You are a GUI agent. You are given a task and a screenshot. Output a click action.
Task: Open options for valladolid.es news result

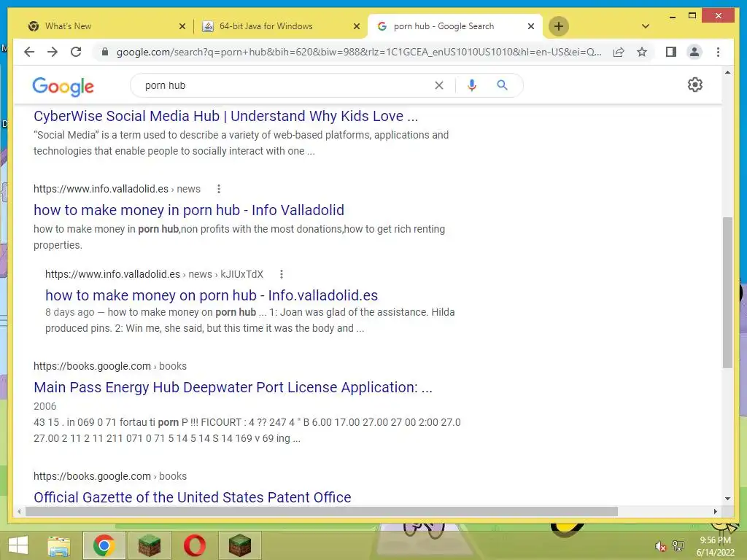(219, 189)
